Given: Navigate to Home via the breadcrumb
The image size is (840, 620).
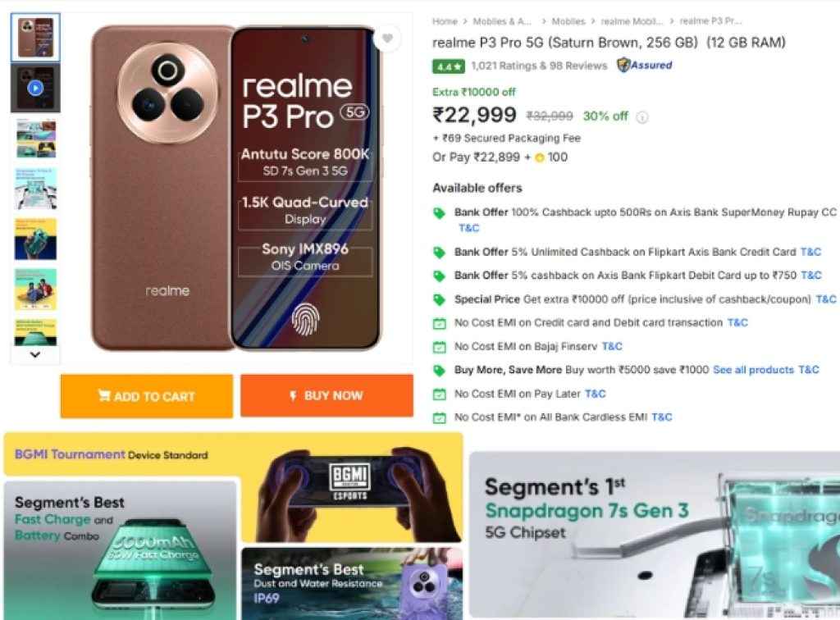Looking at the screenshot, I should click(444, 21).
